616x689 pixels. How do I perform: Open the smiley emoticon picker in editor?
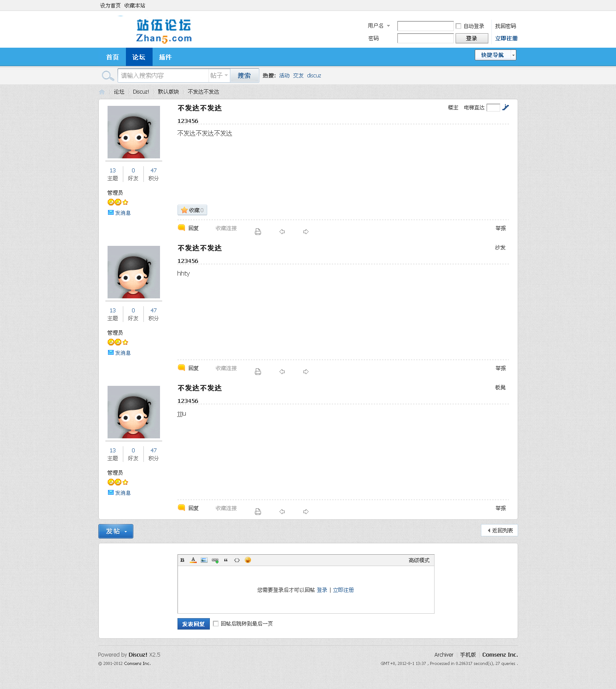(248, 560)
